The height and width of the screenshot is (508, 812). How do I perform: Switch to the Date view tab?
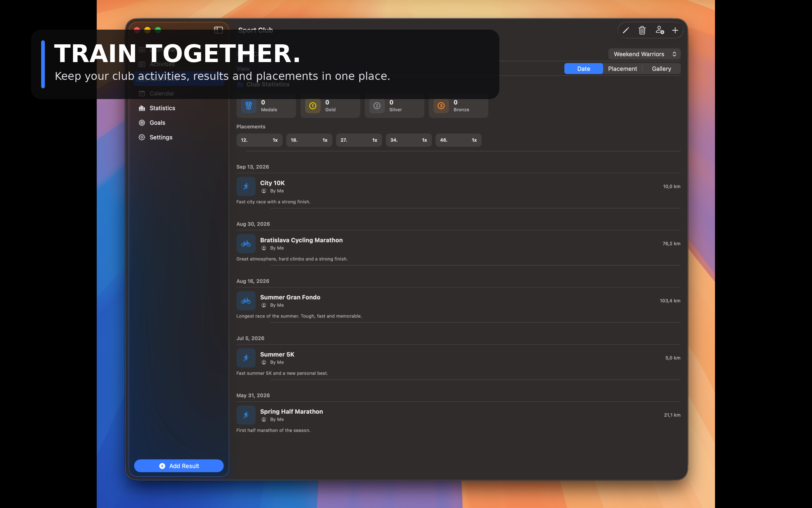[584, 69]
